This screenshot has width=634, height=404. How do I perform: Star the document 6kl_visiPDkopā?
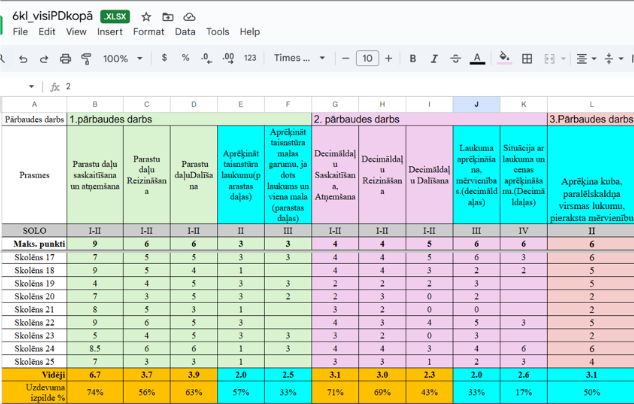point(146,17)
